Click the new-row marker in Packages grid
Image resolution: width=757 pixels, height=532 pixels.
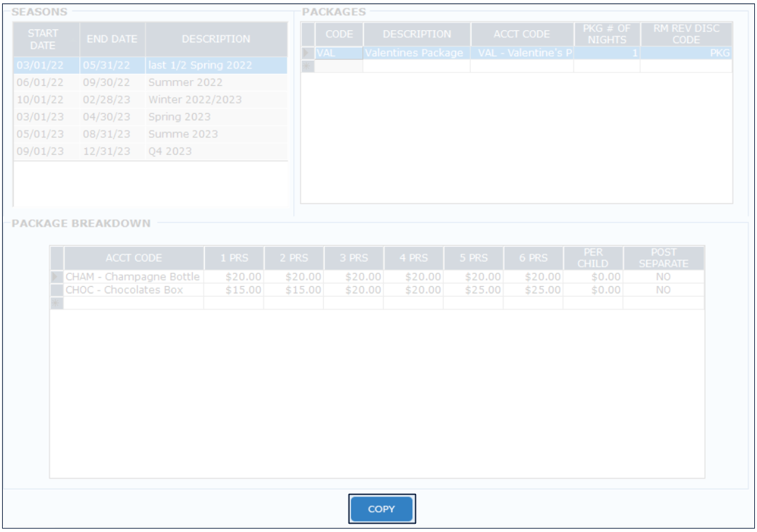pos(307,66)
